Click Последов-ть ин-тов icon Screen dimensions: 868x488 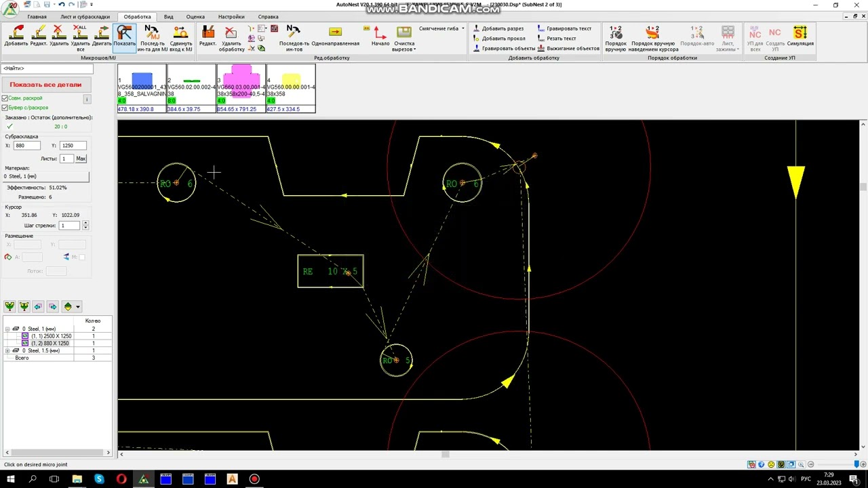(x=294, y=38)
